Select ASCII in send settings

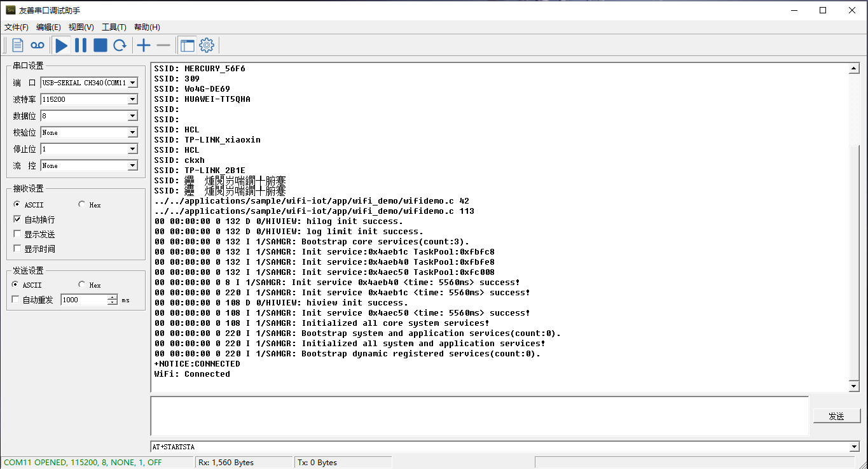coord(25,285)
